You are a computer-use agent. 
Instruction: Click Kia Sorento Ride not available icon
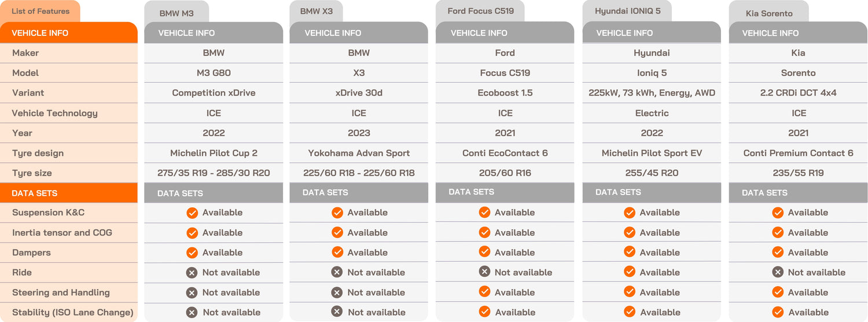tap(778, 273)
